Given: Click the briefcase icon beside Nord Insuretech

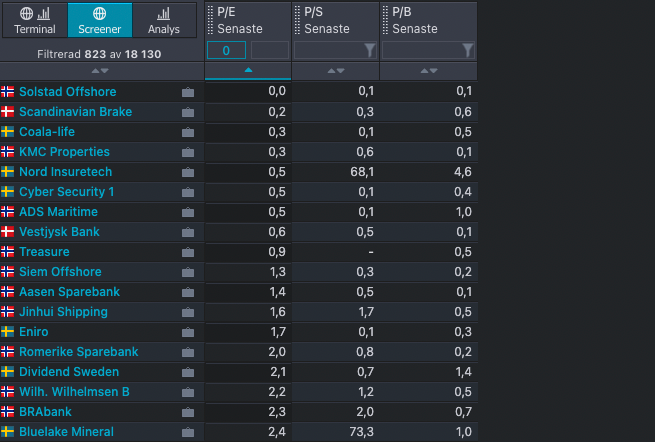Looking at the screenshot, I should pos(188,172).
